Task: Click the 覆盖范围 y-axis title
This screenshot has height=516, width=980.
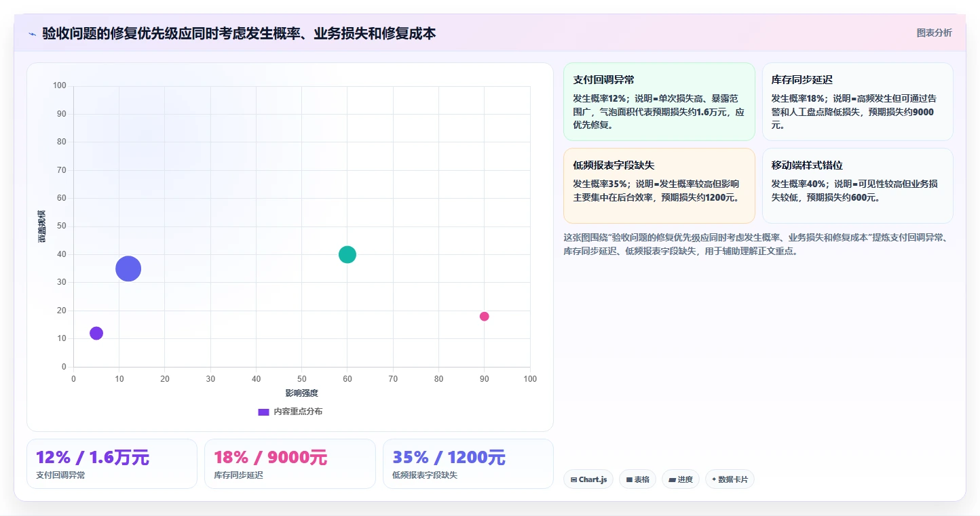Action: [42, 226]
